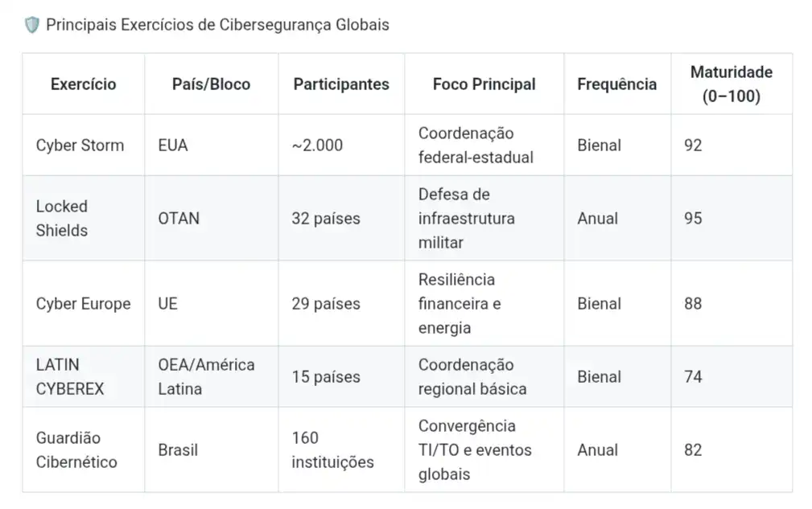Click the 'OTAN' country/bloc cell

[x=179, y=218]
